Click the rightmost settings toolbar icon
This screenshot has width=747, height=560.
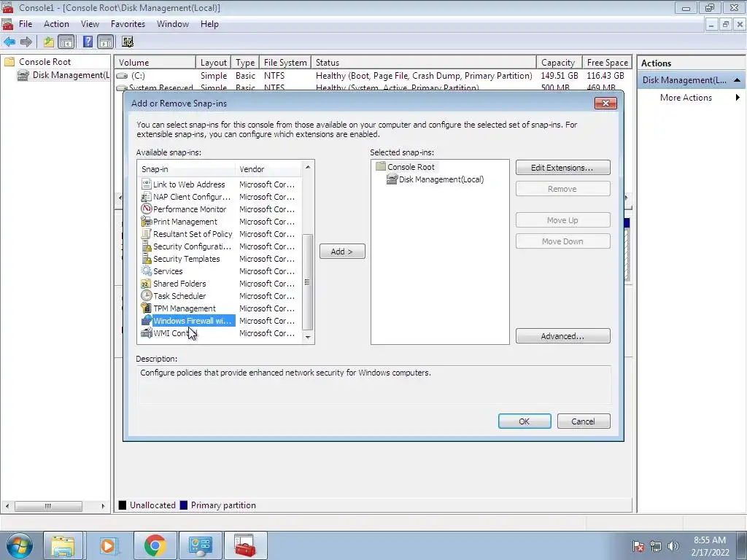tap(127, 42)
